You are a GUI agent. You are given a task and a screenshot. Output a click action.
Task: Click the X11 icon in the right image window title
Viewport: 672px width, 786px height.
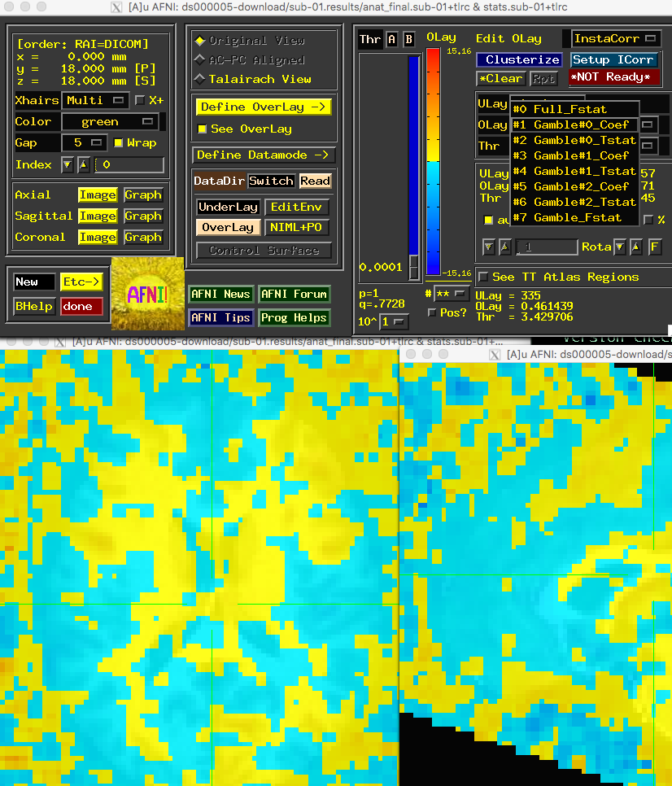click(495, 355)
